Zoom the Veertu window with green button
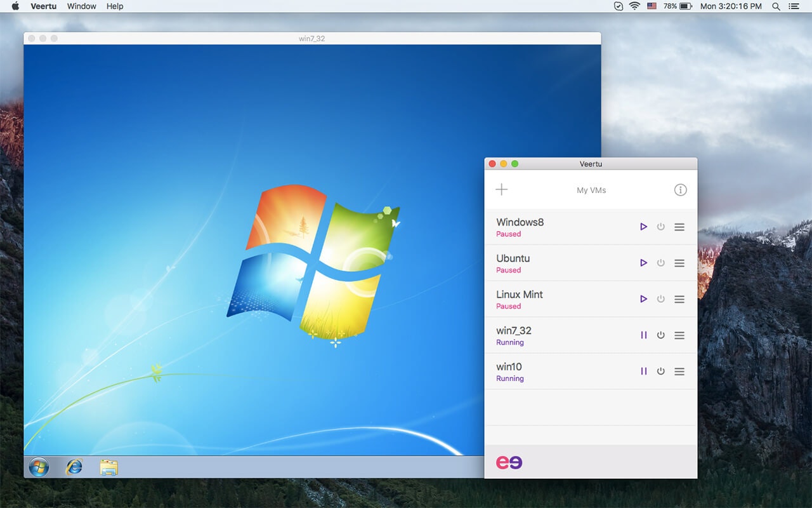 coord(515,164)
